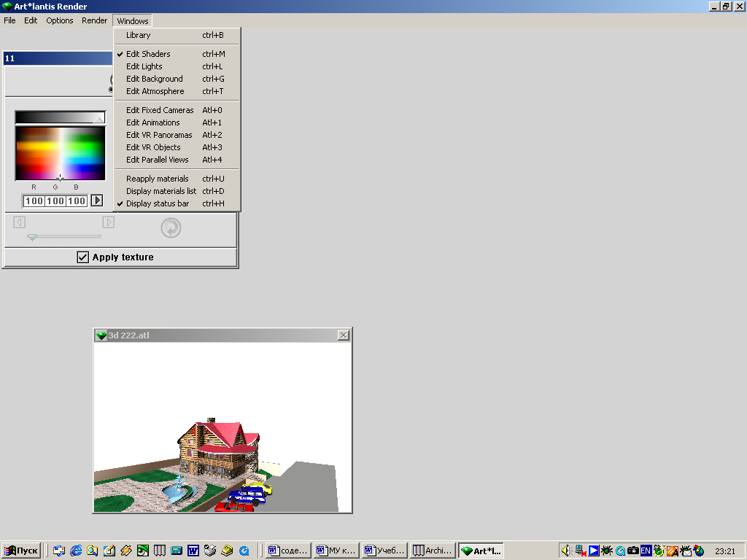Click the green texture slider handle
Screen dimensions: 747x560
[32, 237]
